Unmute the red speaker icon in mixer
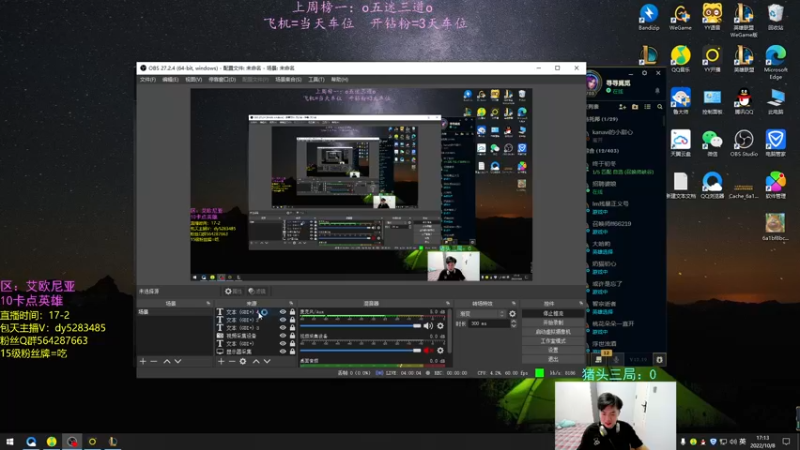The image size is (800, 450). point(428,351)
